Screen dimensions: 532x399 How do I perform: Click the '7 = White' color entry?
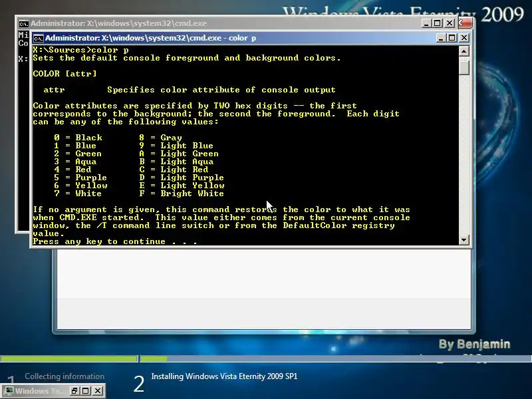point(78,194)
